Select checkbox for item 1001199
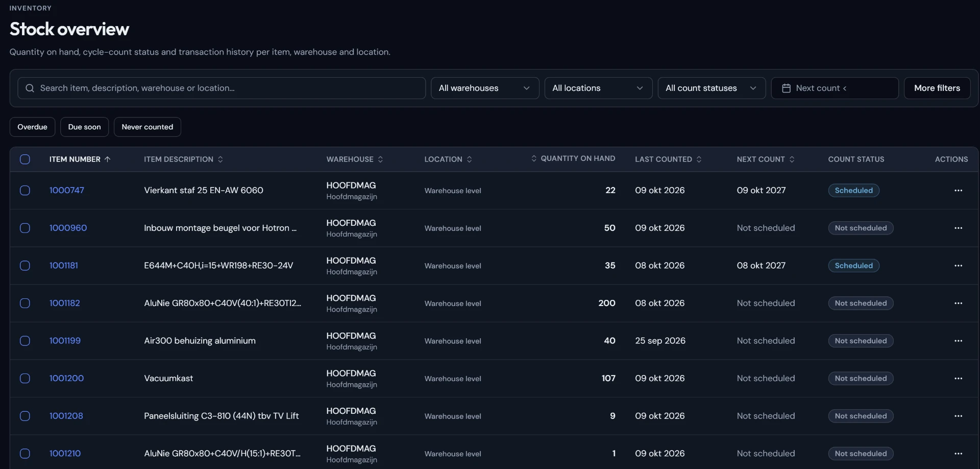 coord(25,341)
